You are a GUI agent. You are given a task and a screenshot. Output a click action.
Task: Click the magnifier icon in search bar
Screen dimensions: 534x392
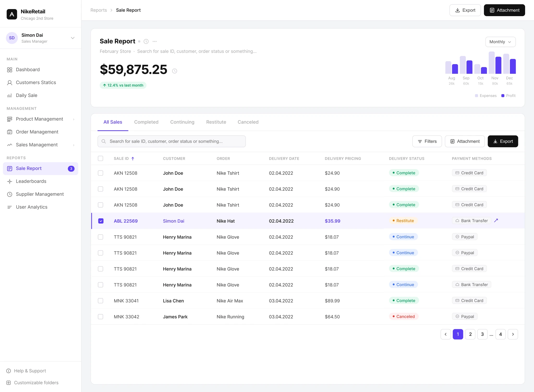pyautogui.click(x=104, y=141)
